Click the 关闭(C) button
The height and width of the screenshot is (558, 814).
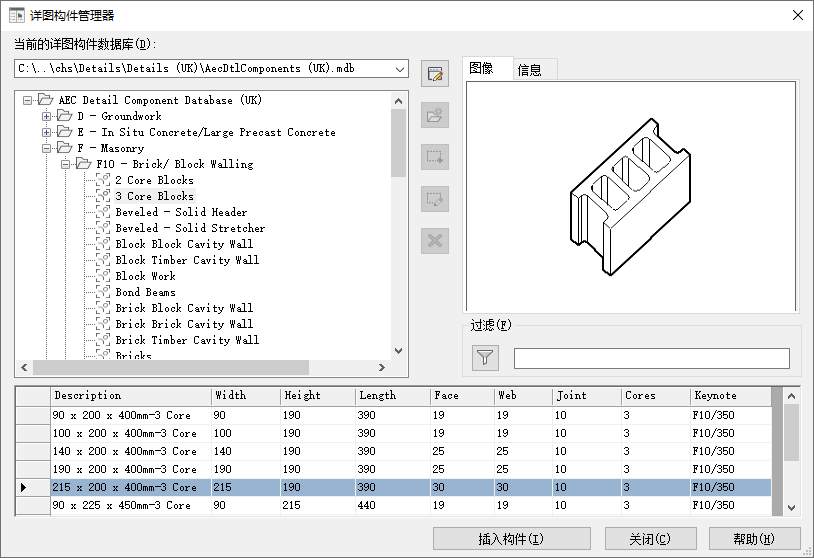650,539
